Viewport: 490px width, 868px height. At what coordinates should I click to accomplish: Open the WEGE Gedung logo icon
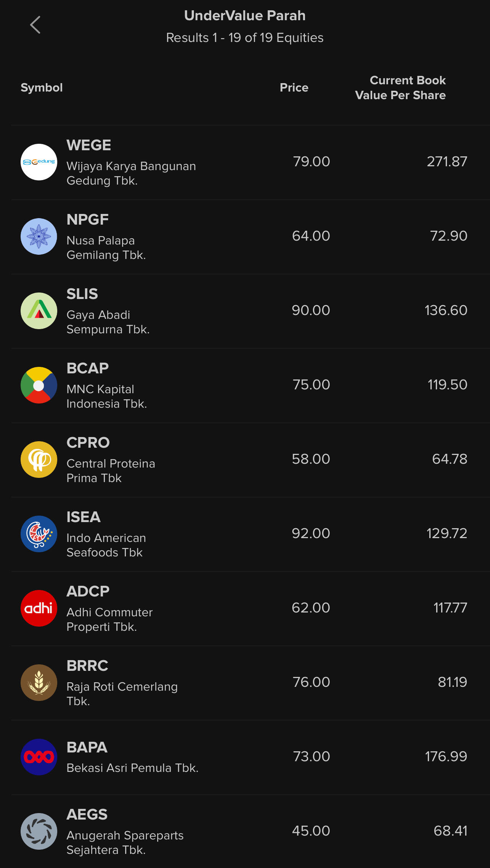[x=39, y=162]
